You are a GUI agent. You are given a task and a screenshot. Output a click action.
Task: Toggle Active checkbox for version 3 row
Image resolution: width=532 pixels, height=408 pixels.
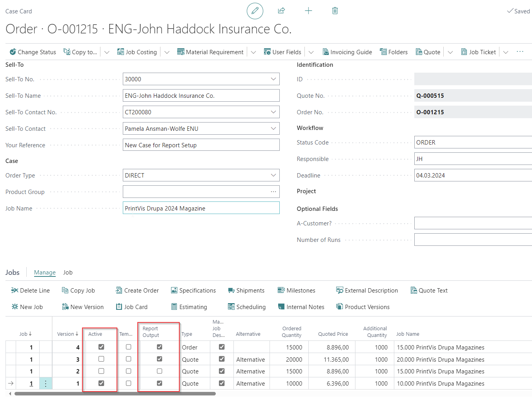(101, 359)
